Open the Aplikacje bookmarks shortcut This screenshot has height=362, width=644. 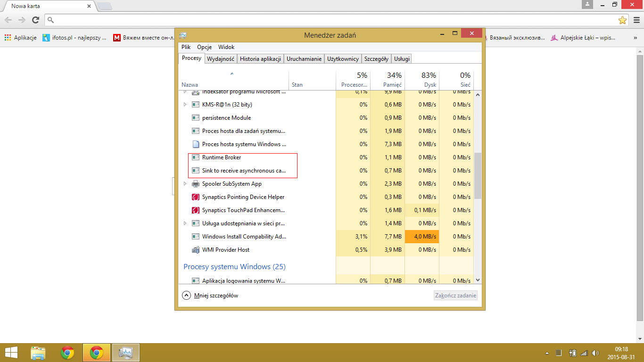click(21, 38)
